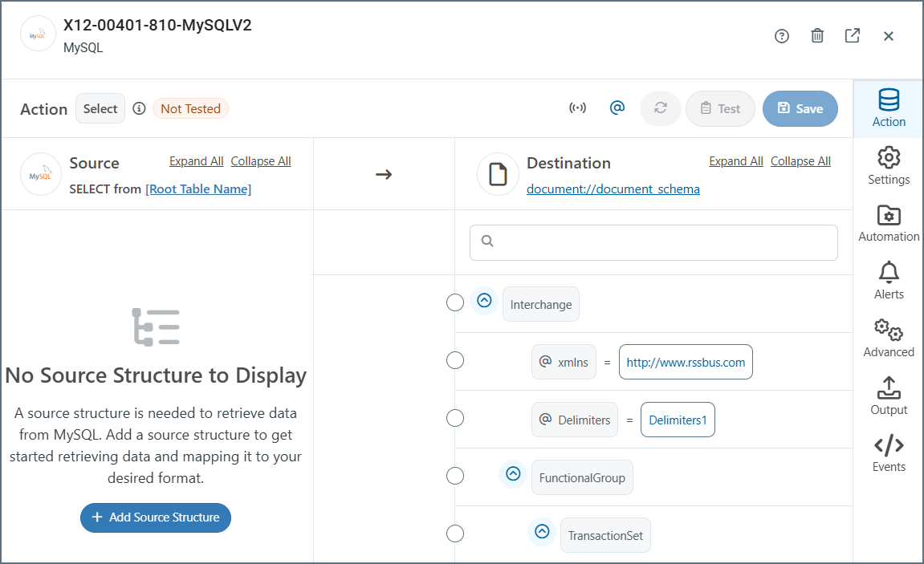Open the Automation sidebar tab
The width and height of the screenshot is (924, 564).
pos(889,224)
